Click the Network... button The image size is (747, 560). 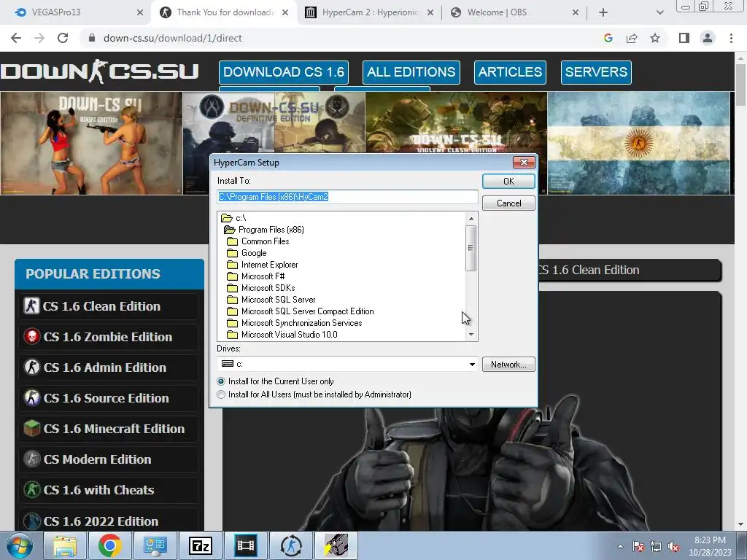508,365
